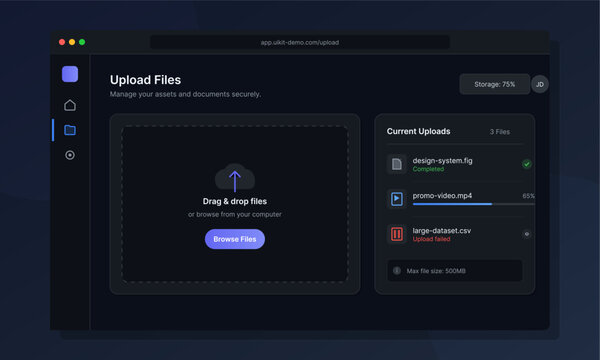Screen dimensions: 600x360
Task: Click the 'Max file size: 500MB' notice
Action: coord(455,270)
